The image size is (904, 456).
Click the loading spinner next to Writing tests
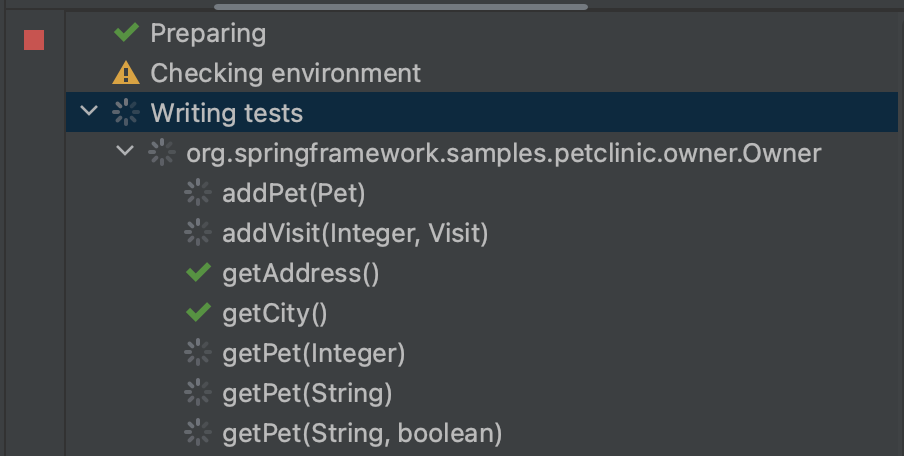click(126, 113)
